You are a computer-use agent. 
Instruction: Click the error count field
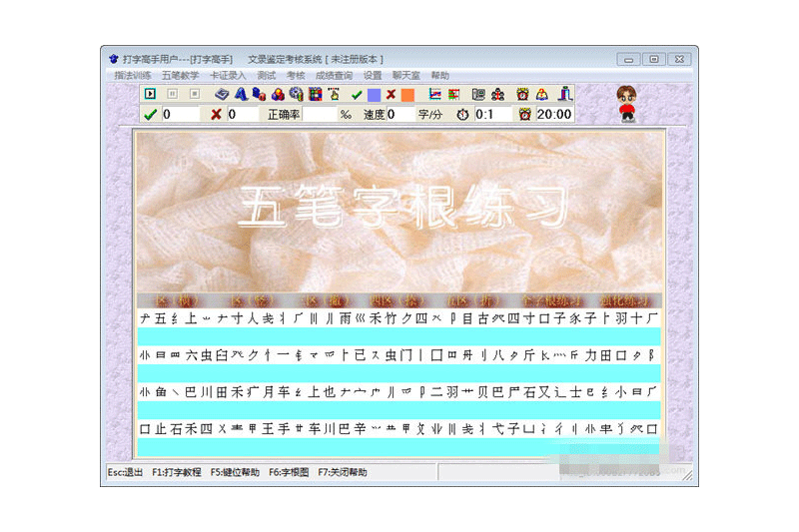[243, 115]
